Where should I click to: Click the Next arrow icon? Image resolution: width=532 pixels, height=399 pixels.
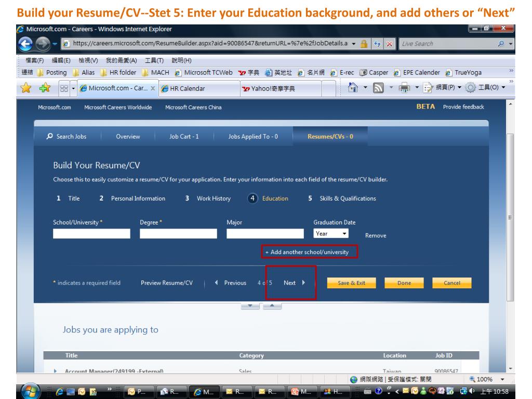303,283
